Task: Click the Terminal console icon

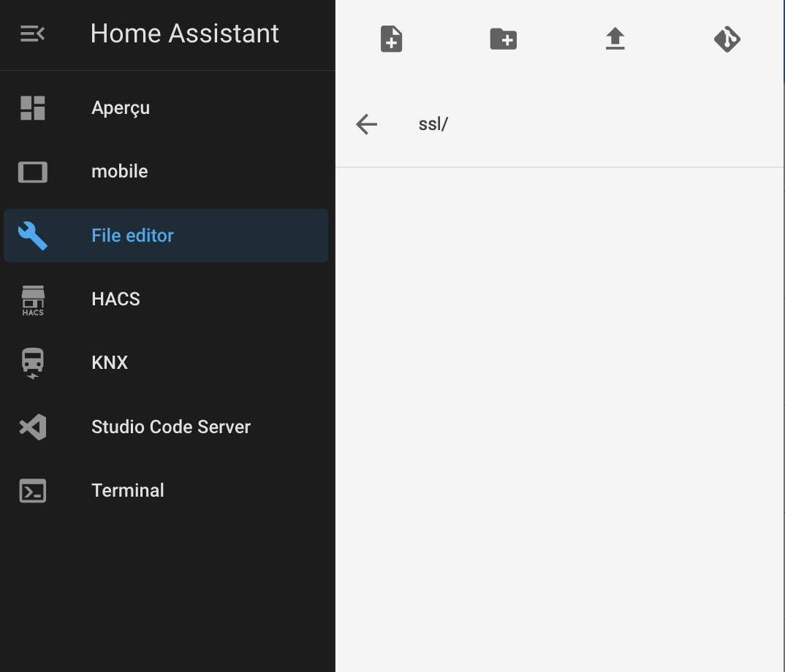Action: (x=33, y=490)
